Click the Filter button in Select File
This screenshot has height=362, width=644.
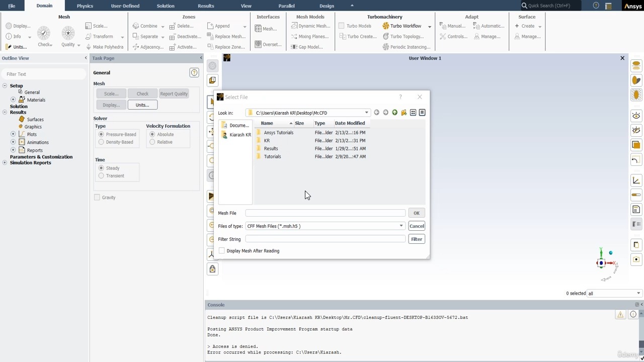[x=417, y=239]
